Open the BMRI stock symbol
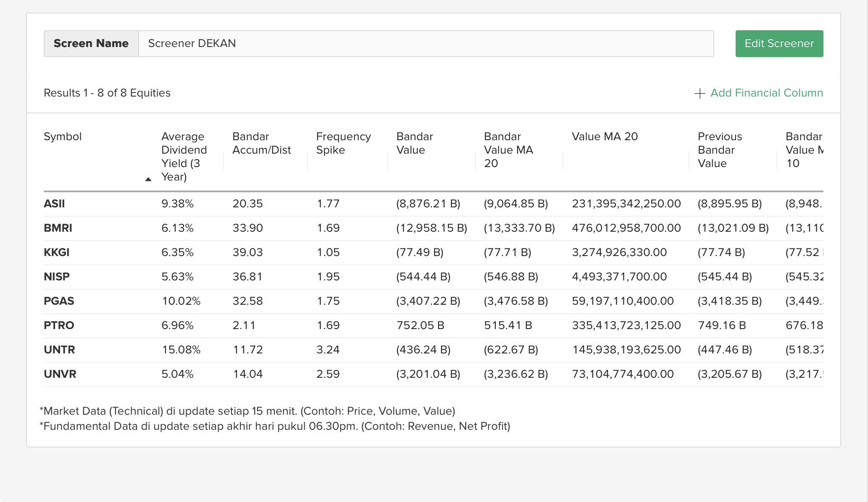The image size is (868, 502). pos(58,228)
